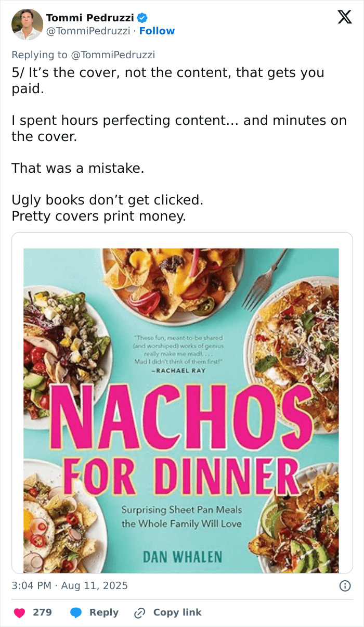
Task: Click the fork pictured on the book cover
Action: (x=264, y=281)
